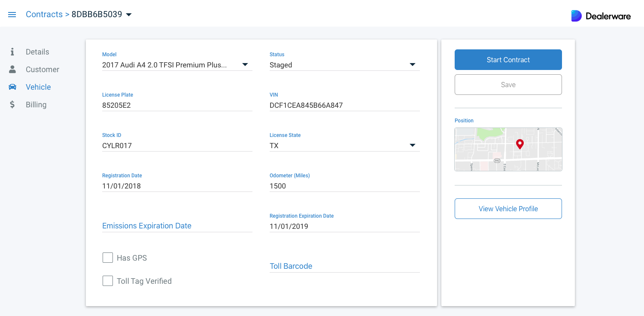
Task: Click the Details info icon
Action: pos(12,52)
